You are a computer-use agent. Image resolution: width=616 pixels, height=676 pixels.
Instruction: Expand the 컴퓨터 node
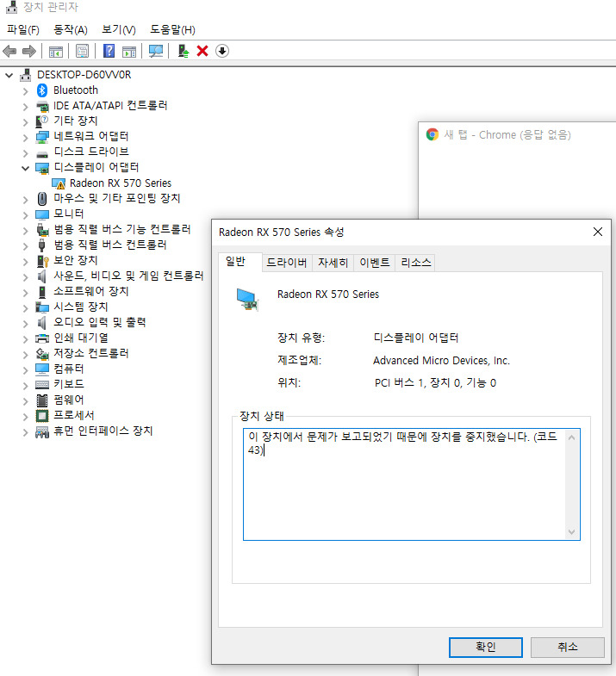point(26,370)
